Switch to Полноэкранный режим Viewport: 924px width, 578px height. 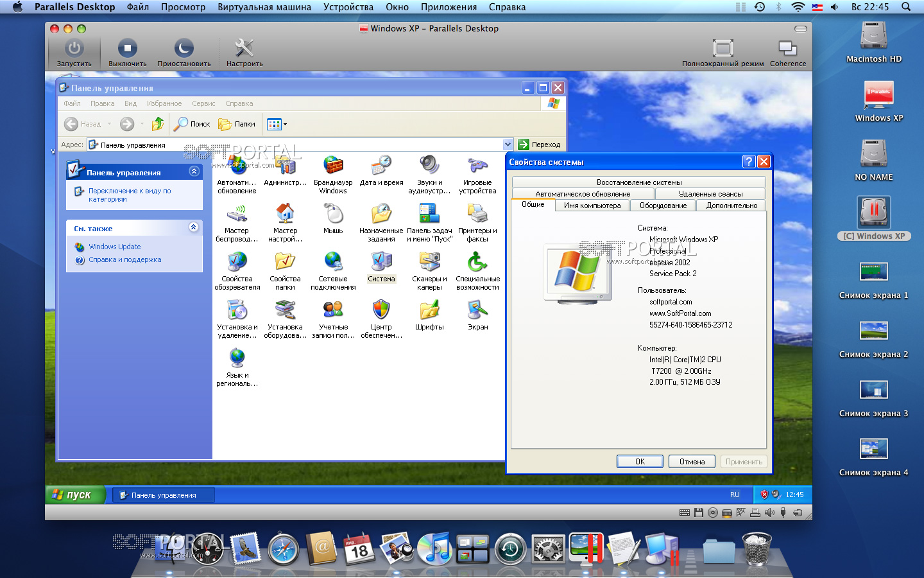coord(723,53)
